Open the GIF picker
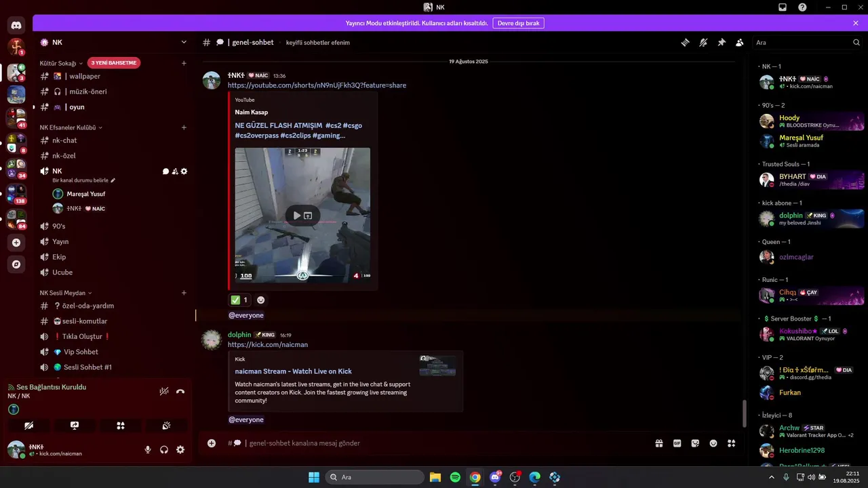 677,443
